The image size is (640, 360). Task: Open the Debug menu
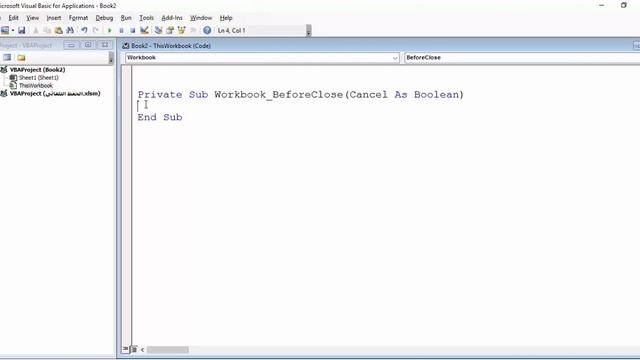coord(104,18)
